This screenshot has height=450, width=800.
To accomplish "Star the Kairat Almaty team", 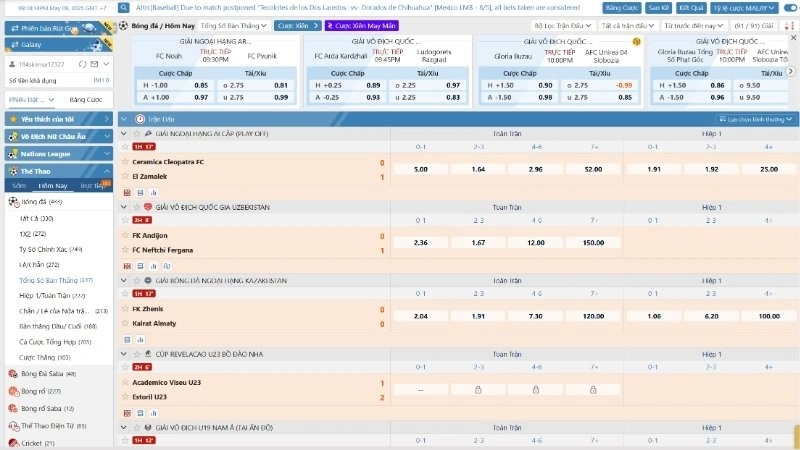I will 125,324.
